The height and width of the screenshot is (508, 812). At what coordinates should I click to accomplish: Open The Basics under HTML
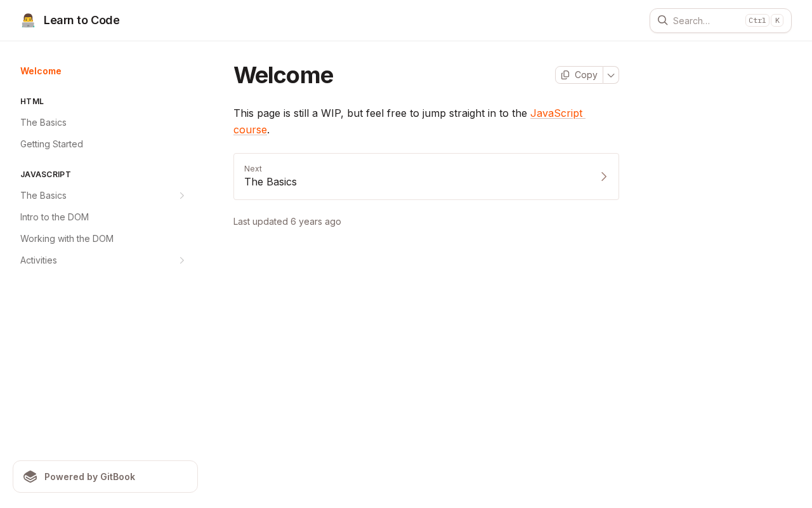43,123
